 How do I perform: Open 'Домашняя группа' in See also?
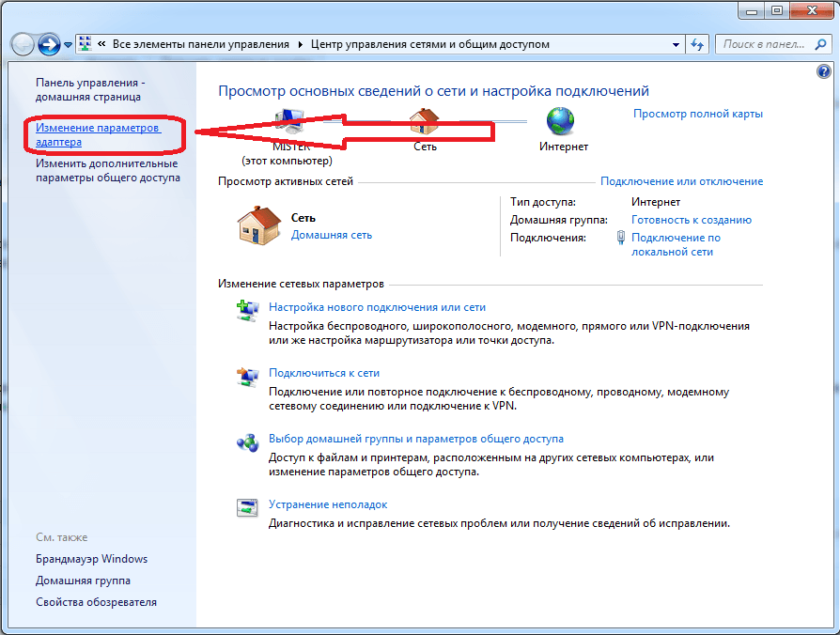(x=83, y=581)
